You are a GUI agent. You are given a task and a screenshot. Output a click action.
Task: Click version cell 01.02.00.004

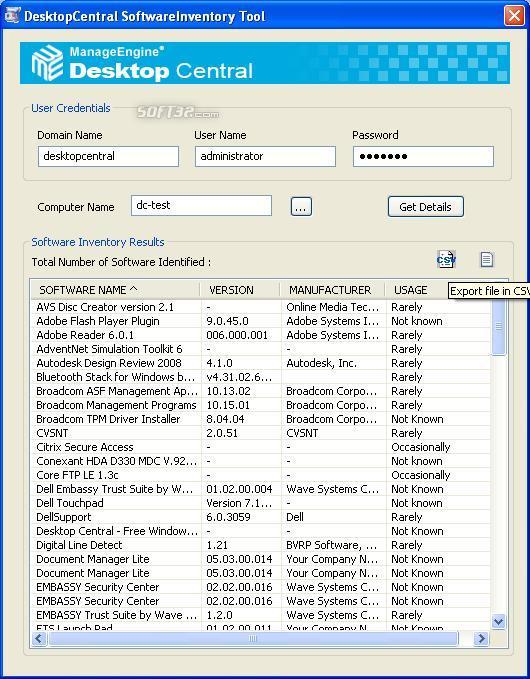[239, 489]
